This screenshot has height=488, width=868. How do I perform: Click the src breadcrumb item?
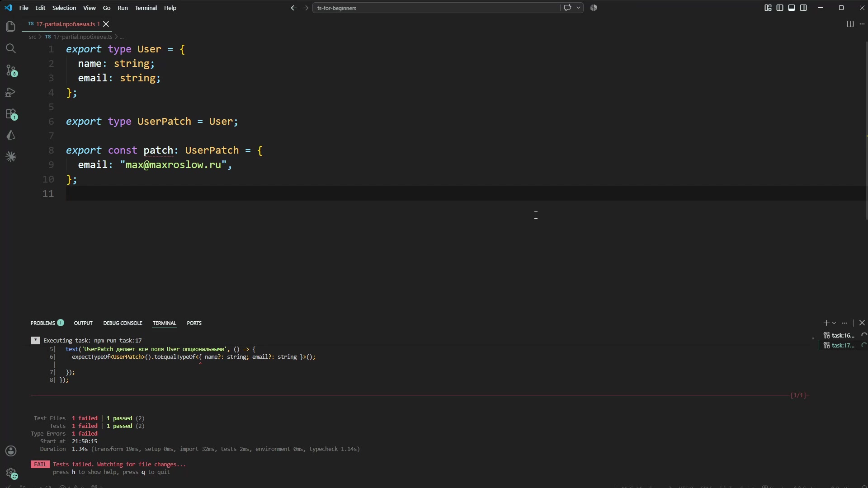click(x=33, y=37)
